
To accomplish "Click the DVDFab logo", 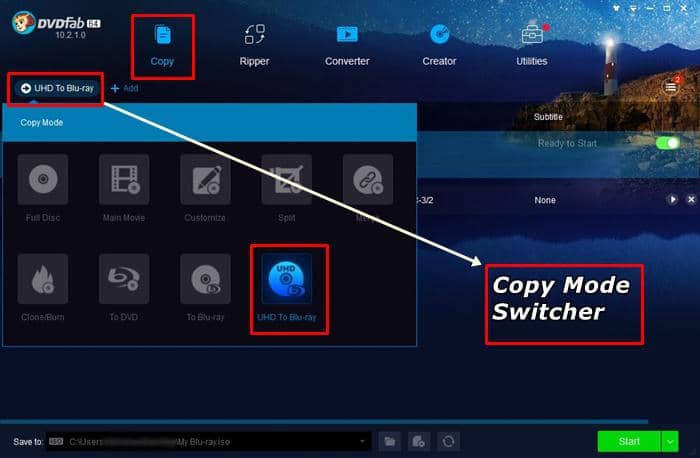I will pyautogui.click(x=56, y=25).
